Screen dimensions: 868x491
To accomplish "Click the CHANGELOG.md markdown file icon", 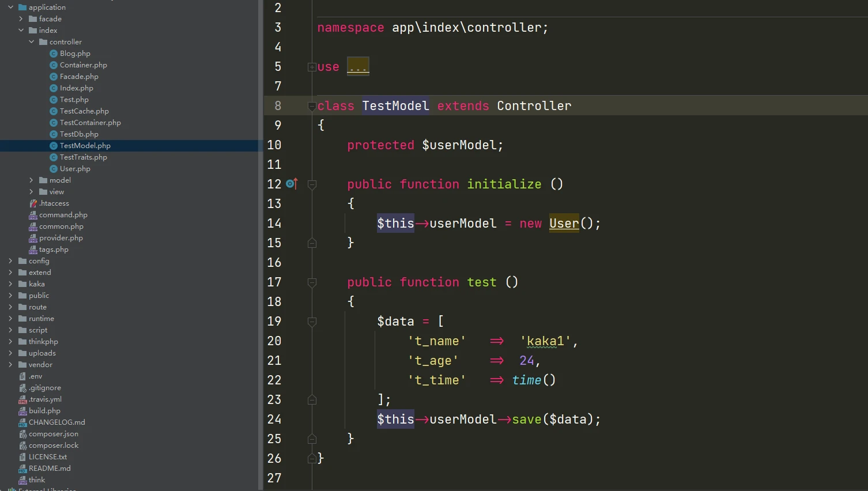I will click(22, 422).
